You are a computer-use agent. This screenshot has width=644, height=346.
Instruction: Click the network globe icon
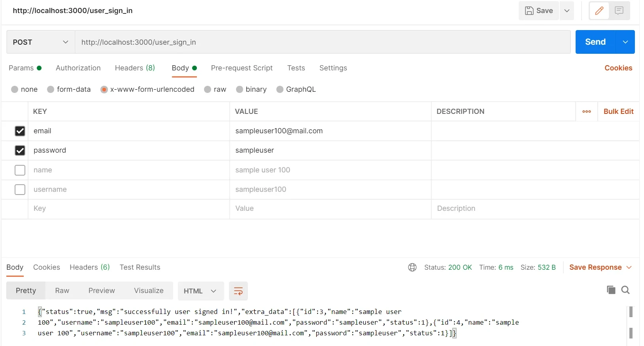[x=412, y=267]
